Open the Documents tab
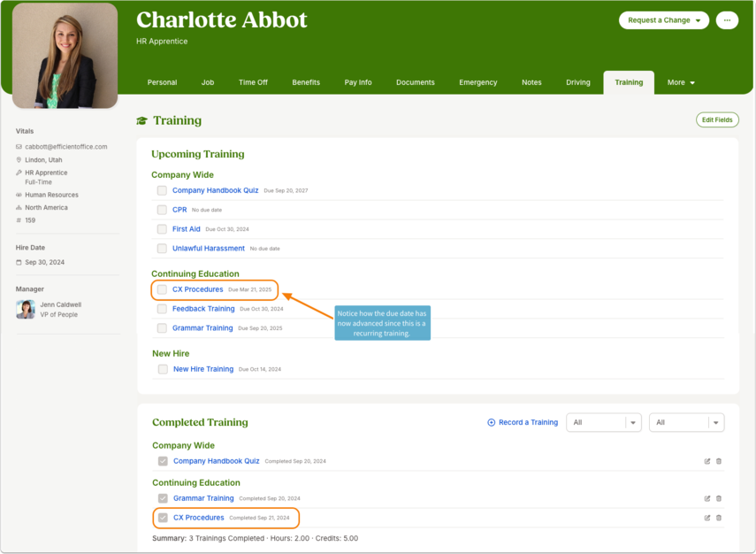The height and width of the screenshot is (554, 756). [416, 82]
